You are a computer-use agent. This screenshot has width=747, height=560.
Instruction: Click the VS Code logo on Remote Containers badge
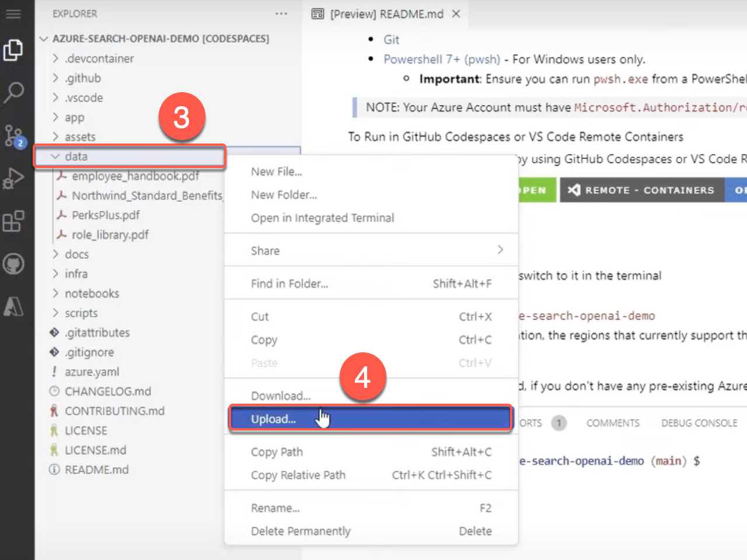point(574,190)
